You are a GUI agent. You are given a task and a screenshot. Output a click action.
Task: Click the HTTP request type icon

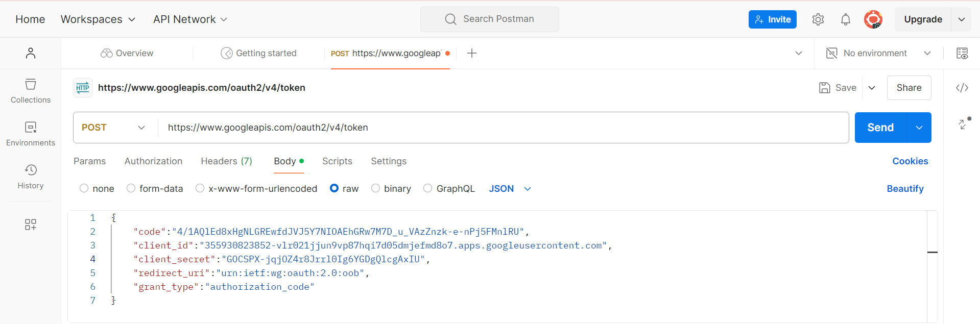tap(83, 88)
